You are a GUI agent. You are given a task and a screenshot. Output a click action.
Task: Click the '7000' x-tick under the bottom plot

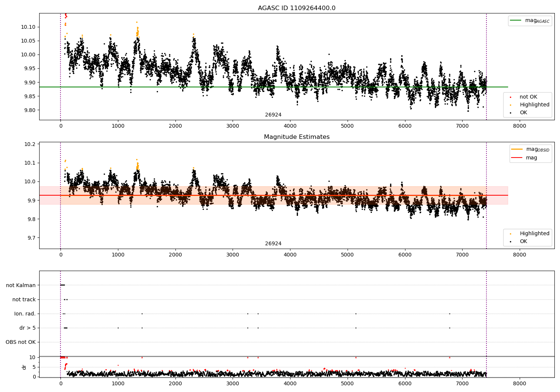(x=462, y=384)
